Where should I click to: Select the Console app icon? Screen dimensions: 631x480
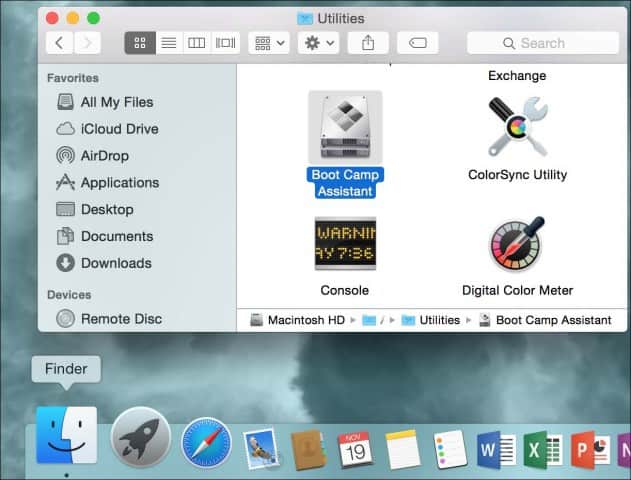click(x=345, y=243)
